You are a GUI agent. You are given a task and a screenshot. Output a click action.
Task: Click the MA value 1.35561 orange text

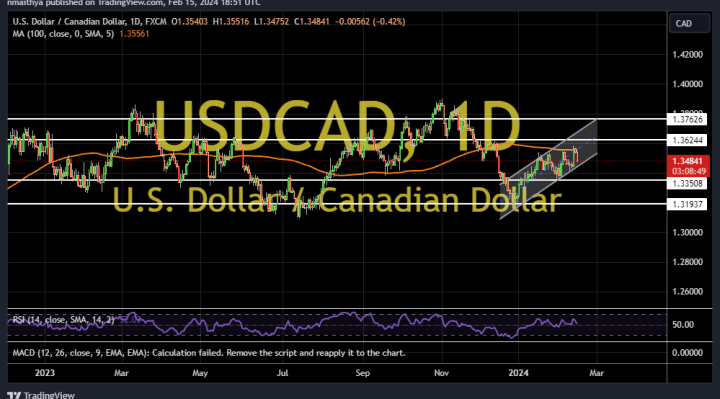click(134, 34)
